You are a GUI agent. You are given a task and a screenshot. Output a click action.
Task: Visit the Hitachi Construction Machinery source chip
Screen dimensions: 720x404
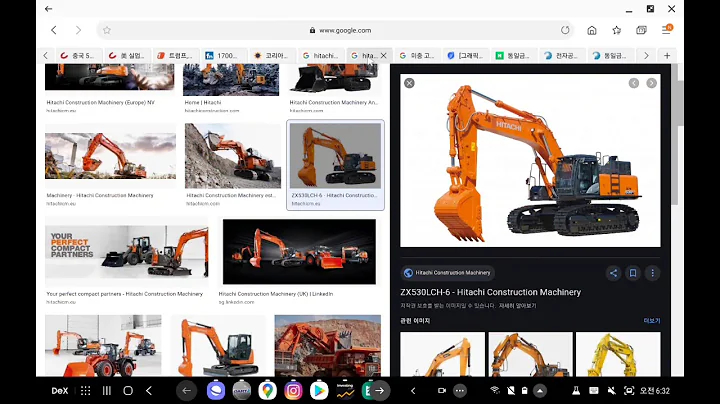(x=448, y=273)
